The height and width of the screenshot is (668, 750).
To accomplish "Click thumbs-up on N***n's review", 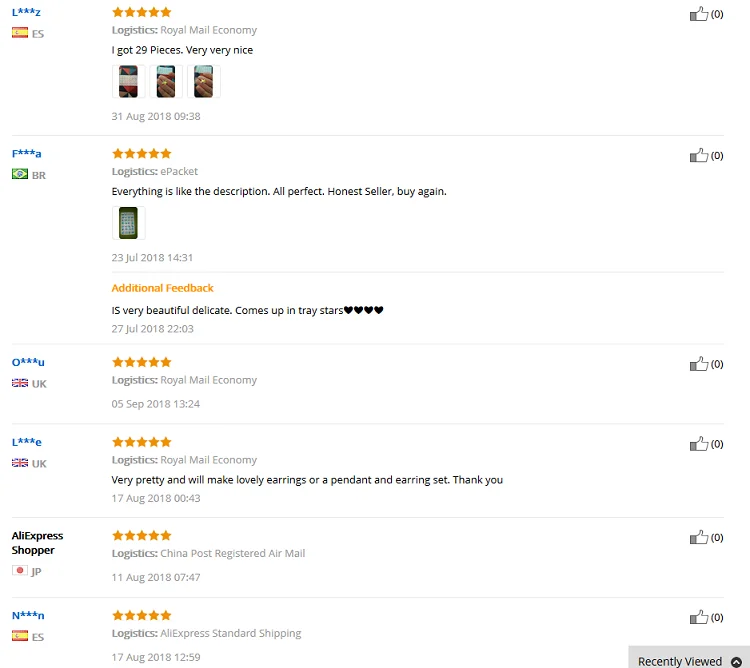I will (x=698, y=617).
